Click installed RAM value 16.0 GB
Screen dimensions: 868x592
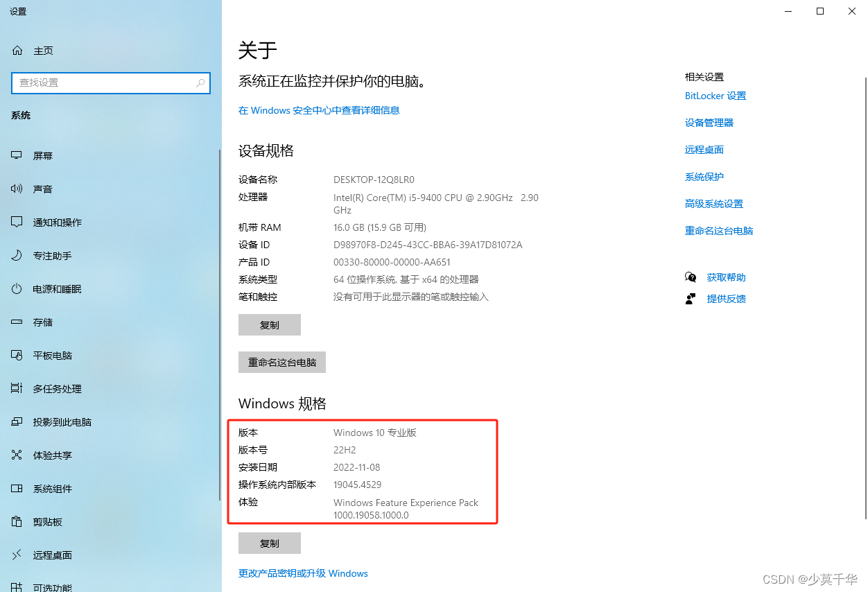pyautogui.click(x=380, y=227)
